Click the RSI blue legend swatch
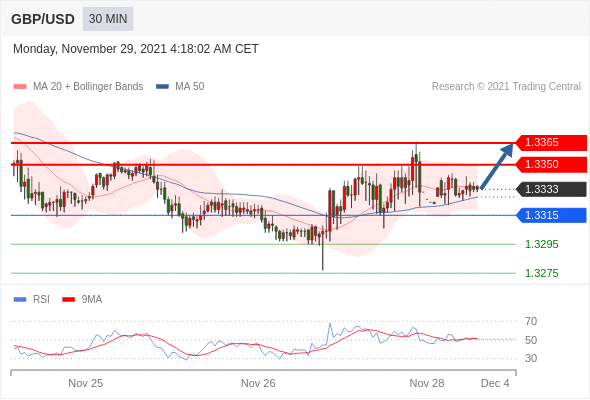The height and width of the screenshot is (400, 590). [x=20, y=300]
